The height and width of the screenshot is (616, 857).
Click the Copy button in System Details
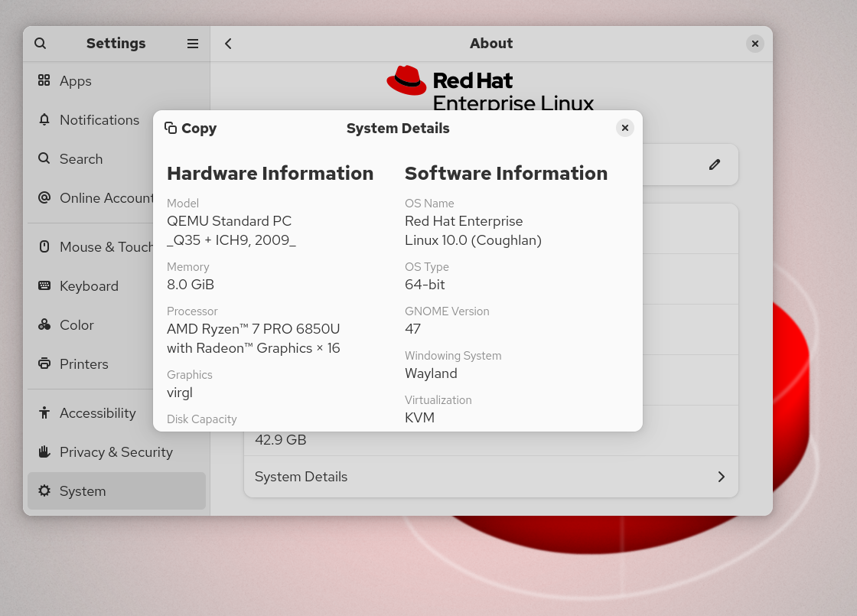pos(191,129)
